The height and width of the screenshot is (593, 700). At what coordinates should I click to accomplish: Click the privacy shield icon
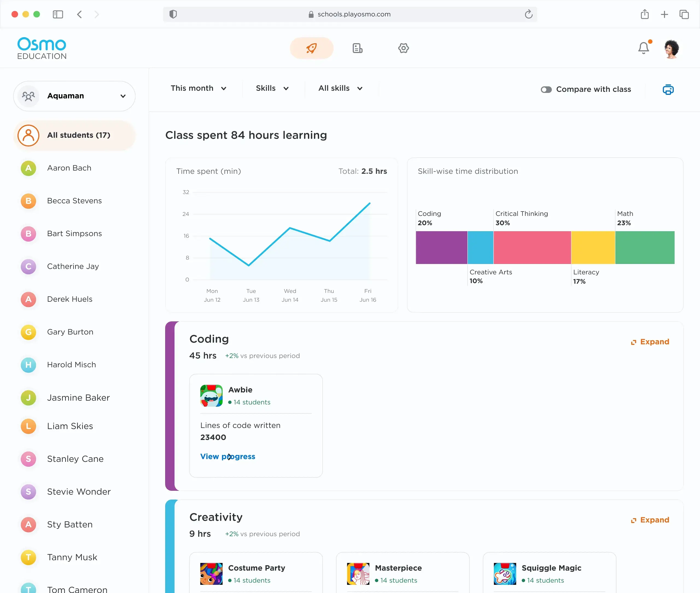pyautogui.click(x=173, y=14)
